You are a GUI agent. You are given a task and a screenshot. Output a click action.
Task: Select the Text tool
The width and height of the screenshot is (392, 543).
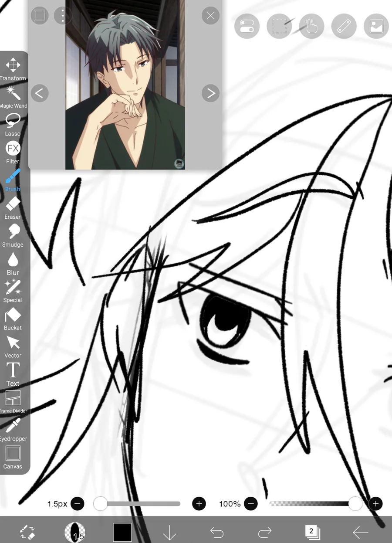point(13,374)
